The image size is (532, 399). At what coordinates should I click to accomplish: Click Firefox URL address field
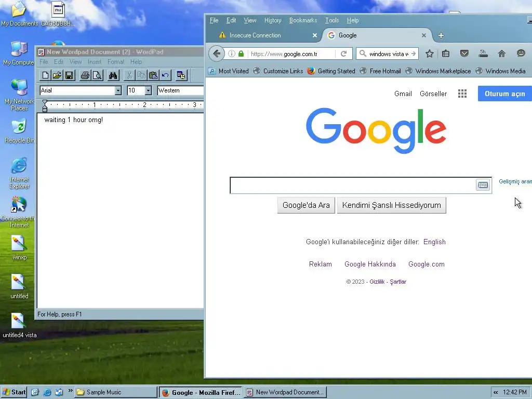point(291,54)
